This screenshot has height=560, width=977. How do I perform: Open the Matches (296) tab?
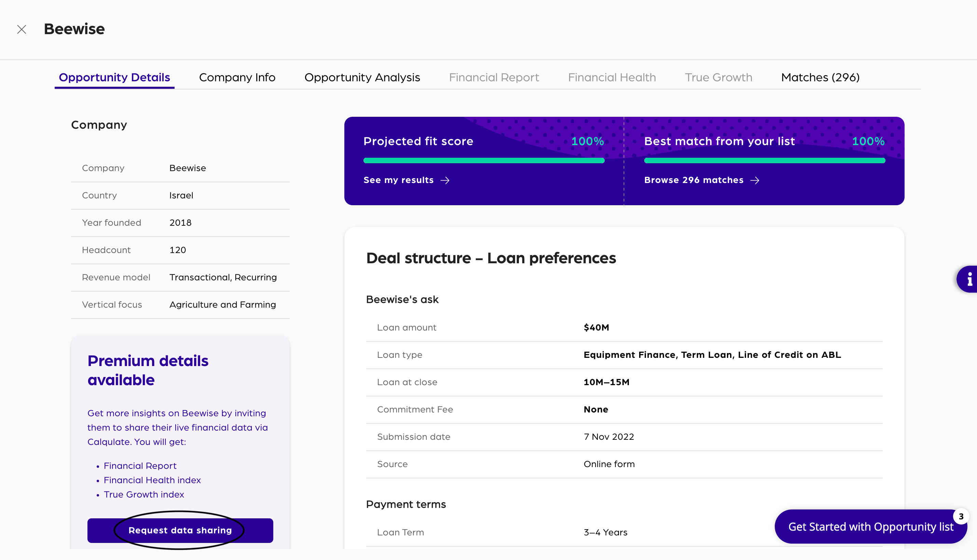tap(820, 77)
